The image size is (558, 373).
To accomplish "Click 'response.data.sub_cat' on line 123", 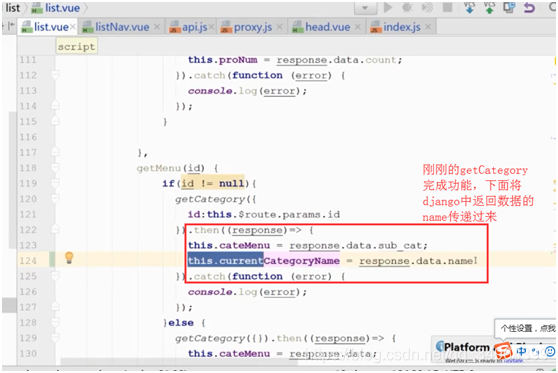I will tap(356, 246).
